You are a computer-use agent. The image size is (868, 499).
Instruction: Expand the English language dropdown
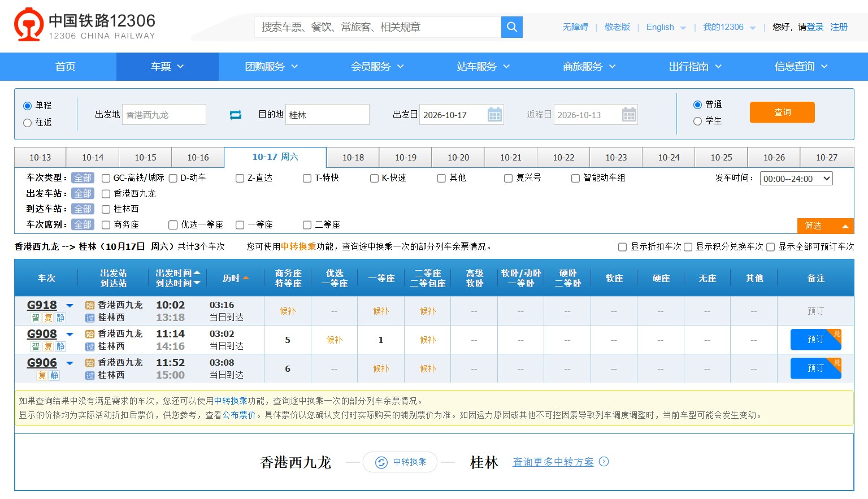coord(683,28)
